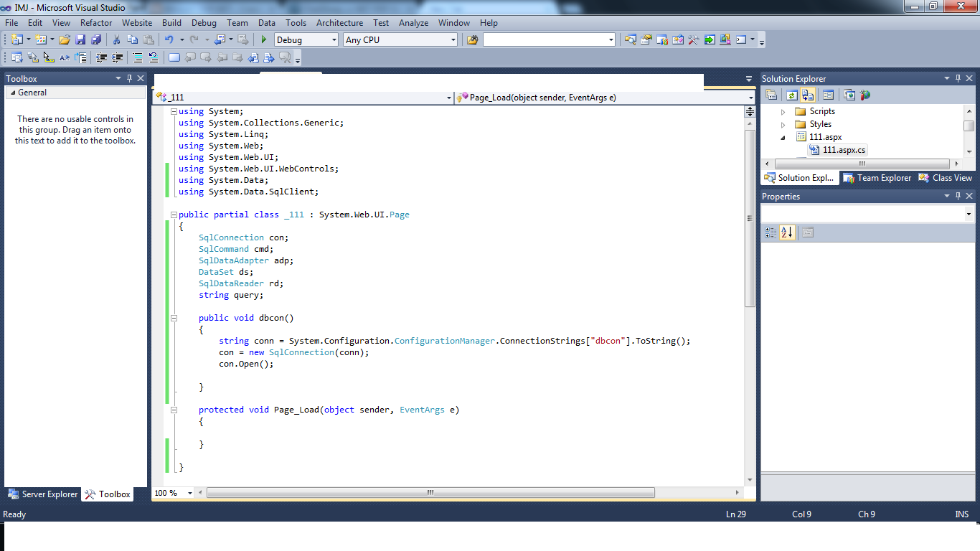The height and width of the screenshot is (551, 980).
Task: Expand the Scripts folder in Solution Explorer
Action: [783, 111]
